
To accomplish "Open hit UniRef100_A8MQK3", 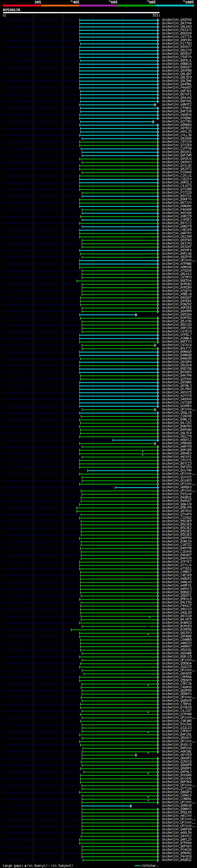I will coord(177,487).
